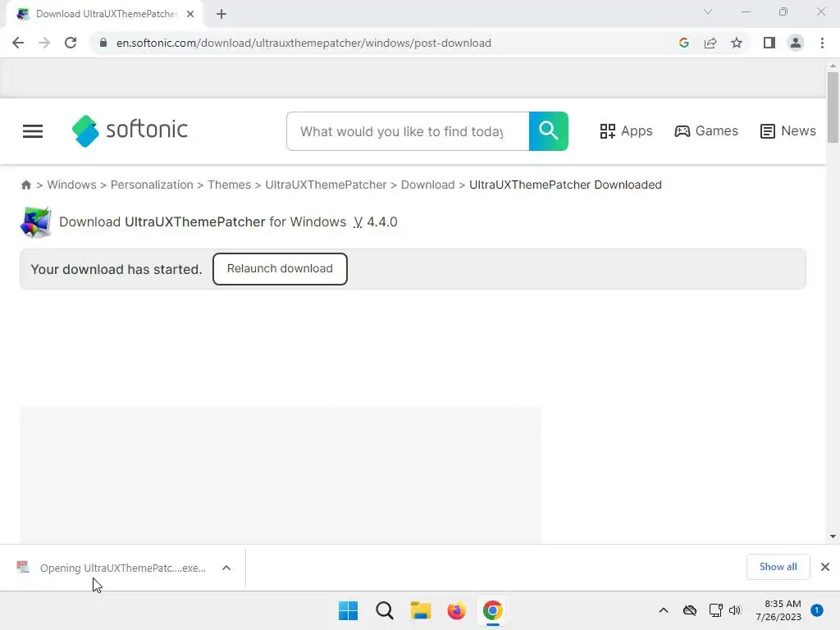Click address bar URL
Image resolution: width=840 pixels, height=630 pixels.
pyautogui.click(x=304, y=43)
